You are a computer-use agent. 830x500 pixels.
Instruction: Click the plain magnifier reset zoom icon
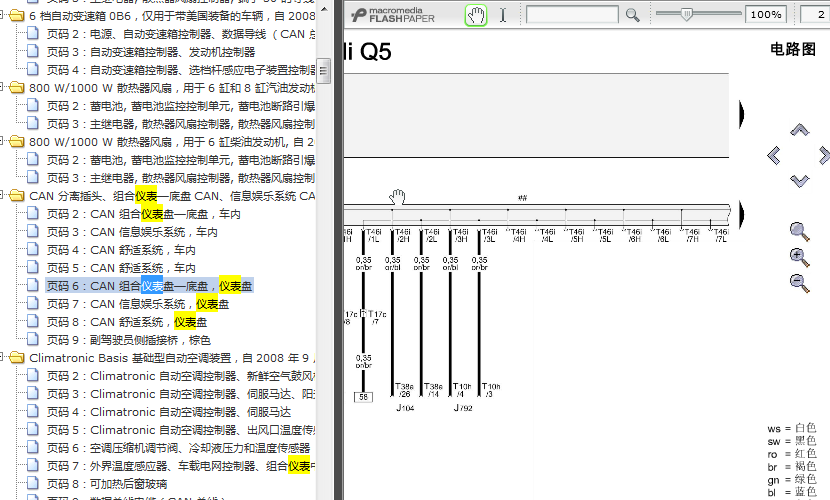799,231
